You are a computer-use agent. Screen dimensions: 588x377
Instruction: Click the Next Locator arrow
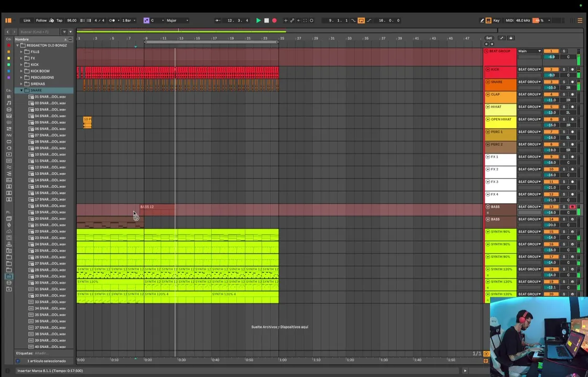pos(492,44)
